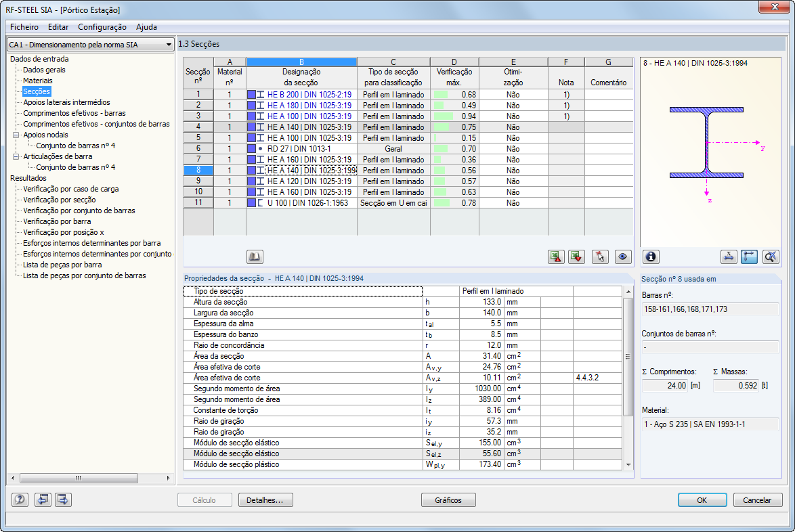The width and height of the screenshot is (795, 532).
Task: Toggle the eye view mode button
Action: tap(622, 257)
